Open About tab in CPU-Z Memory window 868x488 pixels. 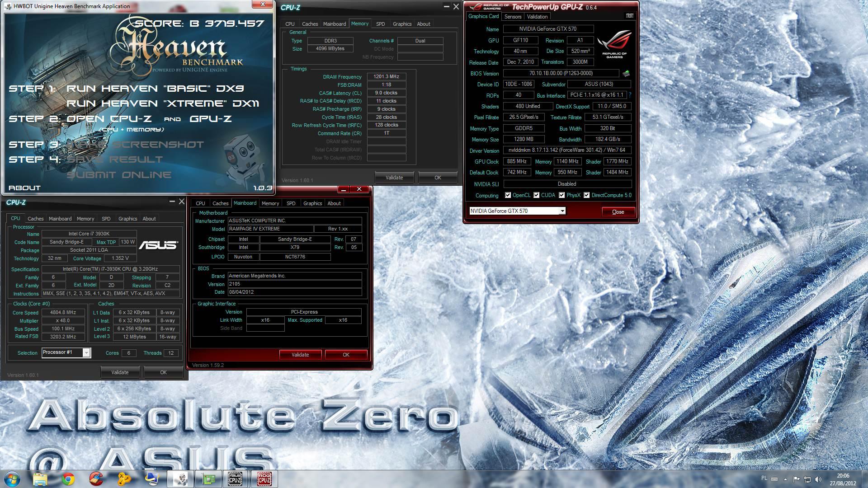tap(424, 24)
